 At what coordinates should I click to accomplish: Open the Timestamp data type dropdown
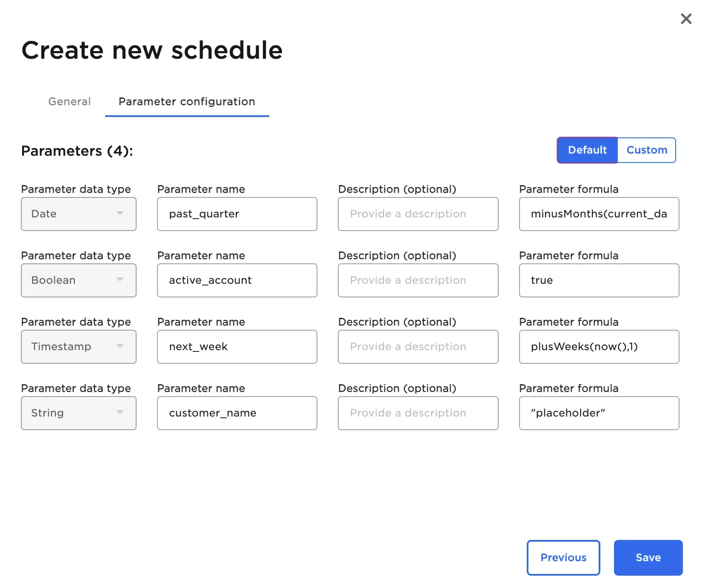point(79,347)
